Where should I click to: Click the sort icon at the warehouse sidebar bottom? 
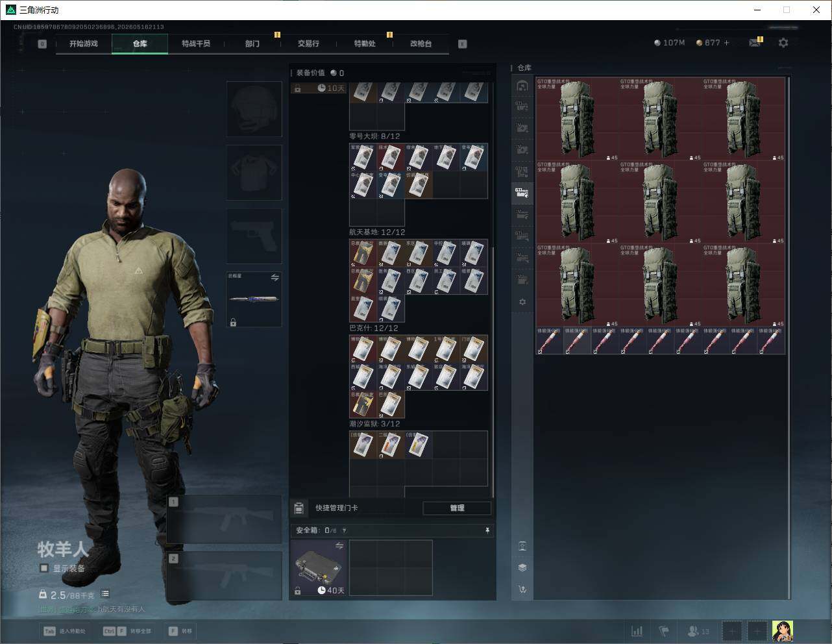[522, 589]
